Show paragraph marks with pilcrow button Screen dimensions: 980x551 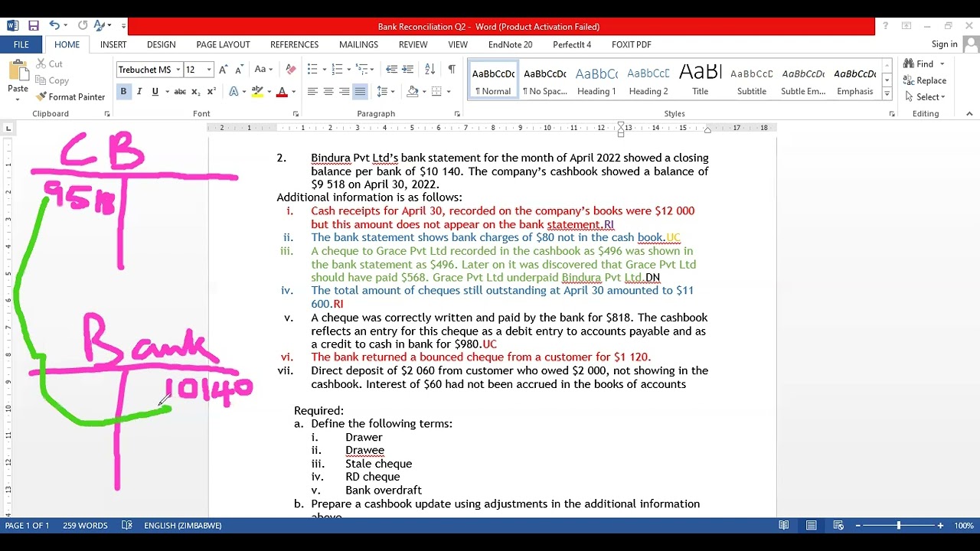click(x=452, y=70)
